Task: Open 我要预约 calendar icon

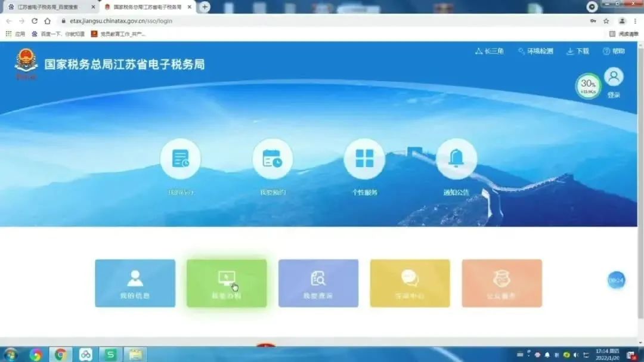Action: point(273,159)
